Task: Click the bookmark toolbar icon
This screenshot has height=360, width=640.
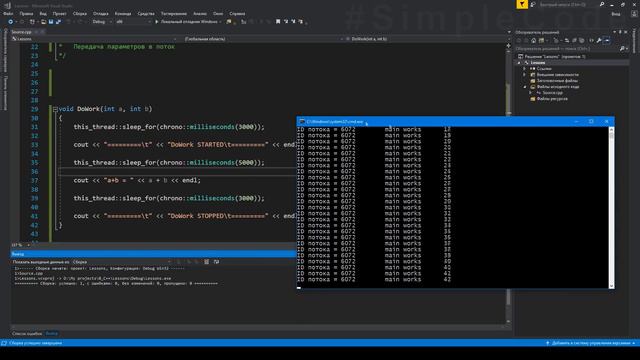Action: pyautogui.click(x=278, y=22)
